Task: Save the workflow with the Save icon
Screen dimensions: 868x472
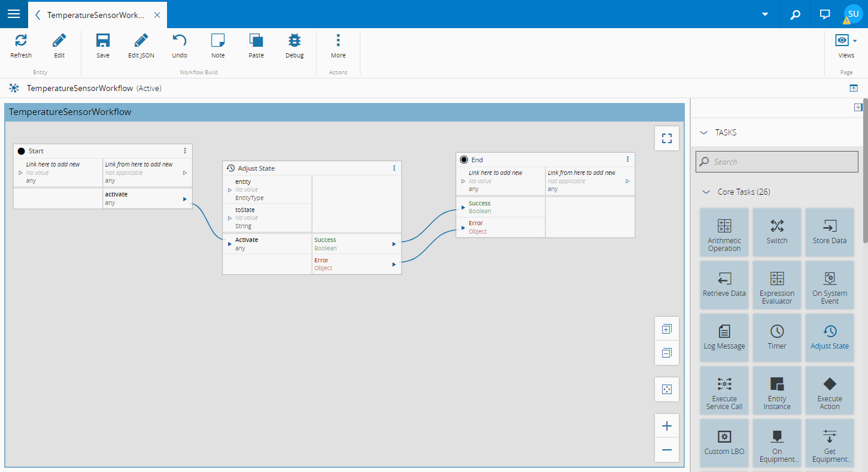Action: click(x=103, y=41)
